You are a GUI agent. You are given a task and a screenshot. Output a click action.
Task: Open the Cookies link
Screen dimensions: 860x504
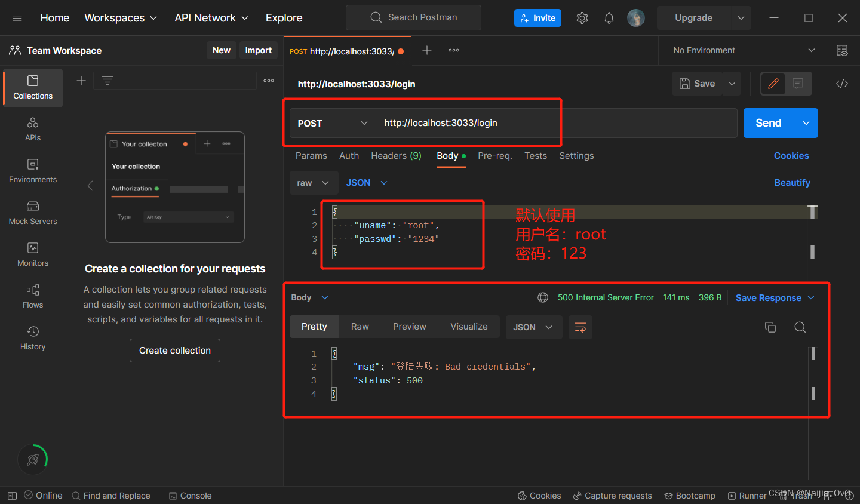[x=791, y=156]
